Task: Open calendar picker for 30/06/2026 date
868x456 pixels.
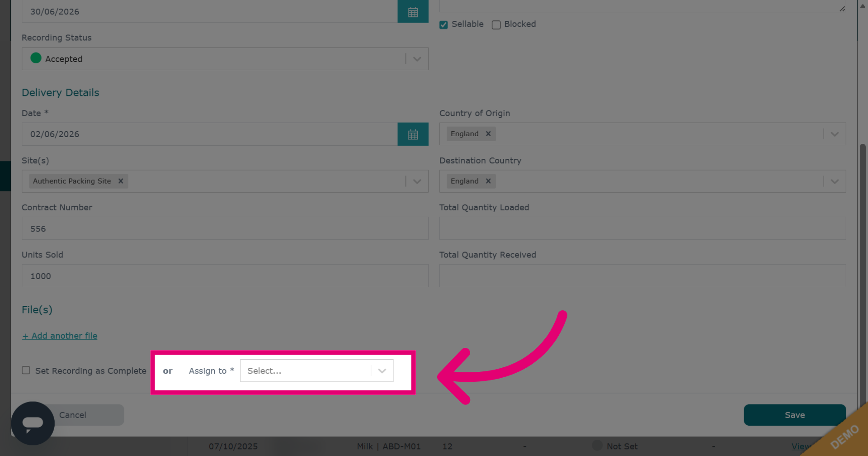Action: [413, 12]
